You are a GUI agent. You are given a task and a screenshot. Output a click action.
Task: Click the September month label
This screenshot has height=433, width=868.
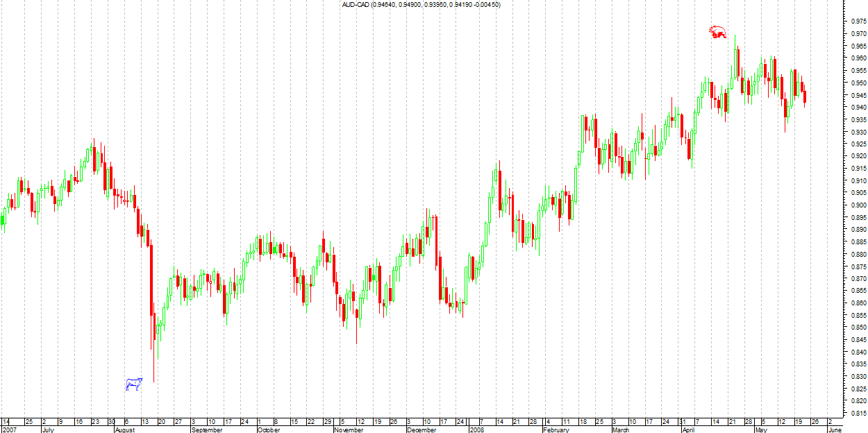pos(206,430)
